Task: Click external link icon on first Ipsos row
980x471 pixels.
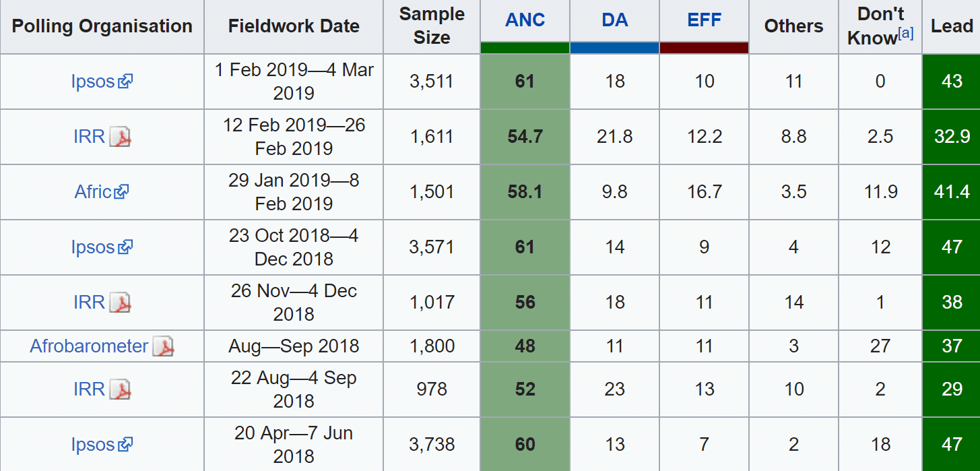Action: pos(125,82)
